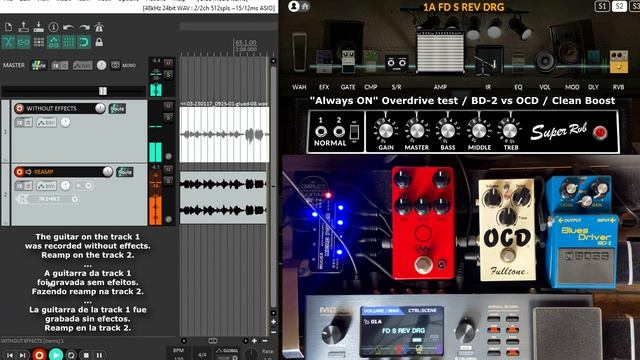Mute the REAMP track
This screenshot has height=360, width=640.
tap(168, 169)
